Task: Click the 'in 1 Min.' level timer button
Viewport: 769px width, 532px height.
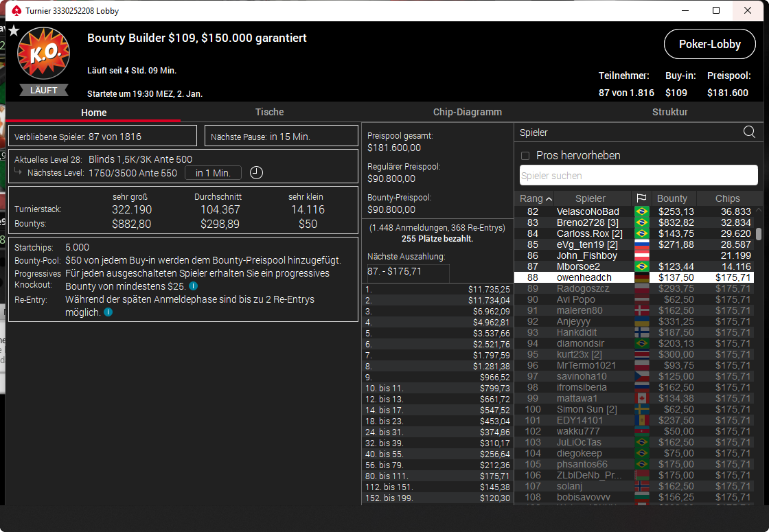Action: (213, 172)
